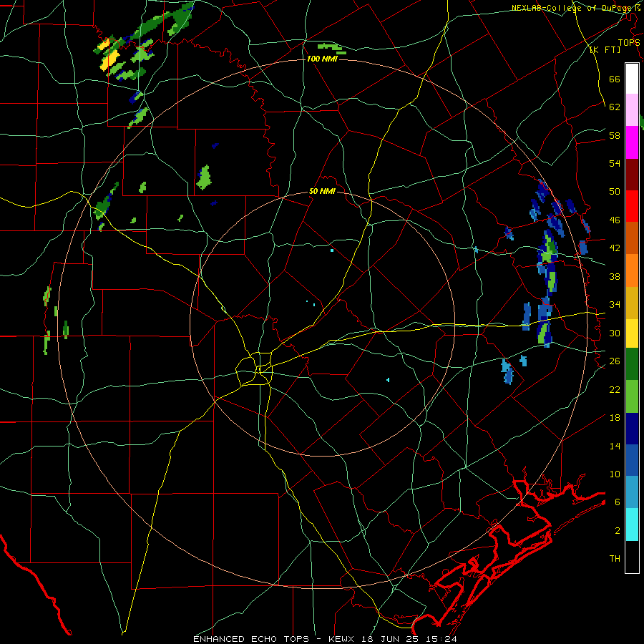Select the 26 scale label
Viewport: 644px width, 644px height.
pyautogui.click(x=615, y=361)
